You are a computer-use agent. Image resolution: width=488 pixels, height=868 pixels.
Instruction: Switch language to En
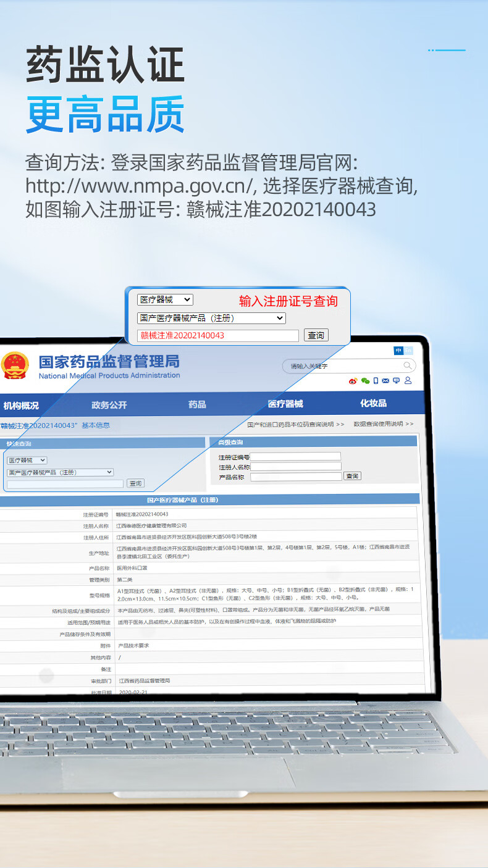(x=408, y=351)
